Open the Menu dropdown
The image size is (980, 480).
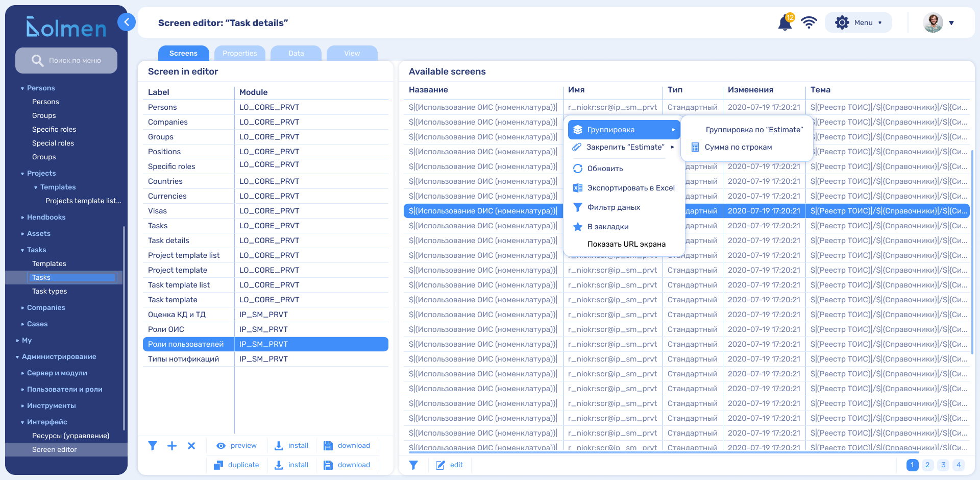(x=859, y=22)
